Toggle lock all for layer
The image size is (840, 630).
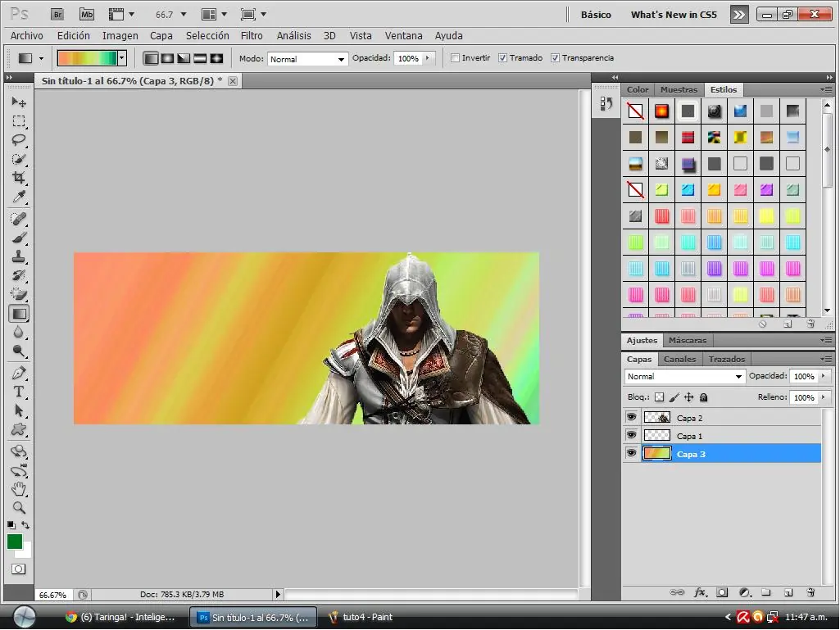click(704, 397)
